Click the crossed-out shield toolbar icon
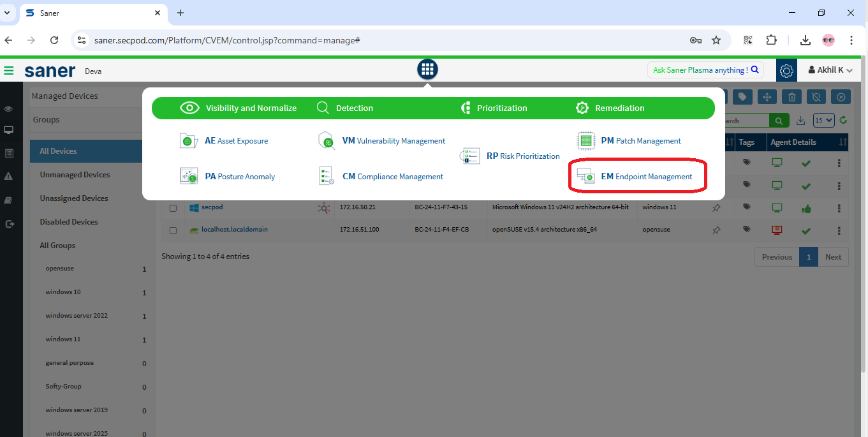Image resolution: width=868 pixels, height=437 pixels. point(816,97)
